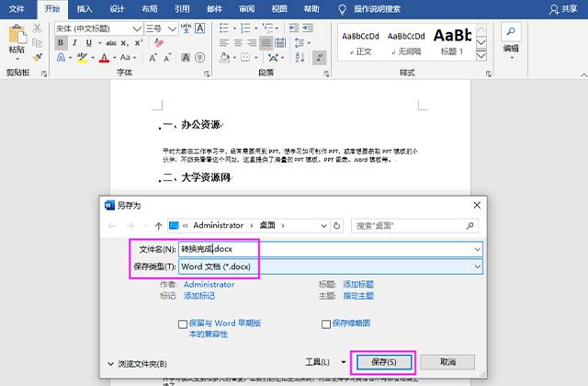Toggle Strikethrough abc formatting
Viewport: 588px width, 386px height.
[111, 43]
